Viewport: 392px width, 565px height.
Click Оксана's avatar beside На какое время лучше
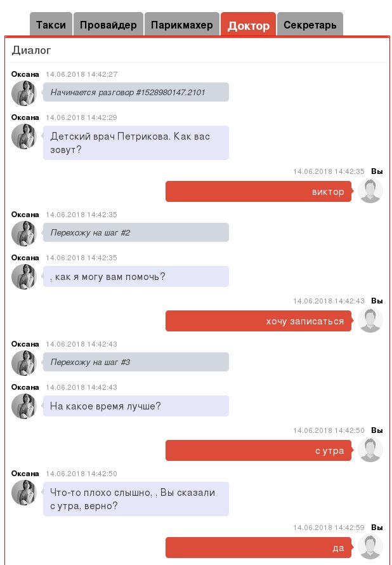pyautogui.click(x=24, y=406)
